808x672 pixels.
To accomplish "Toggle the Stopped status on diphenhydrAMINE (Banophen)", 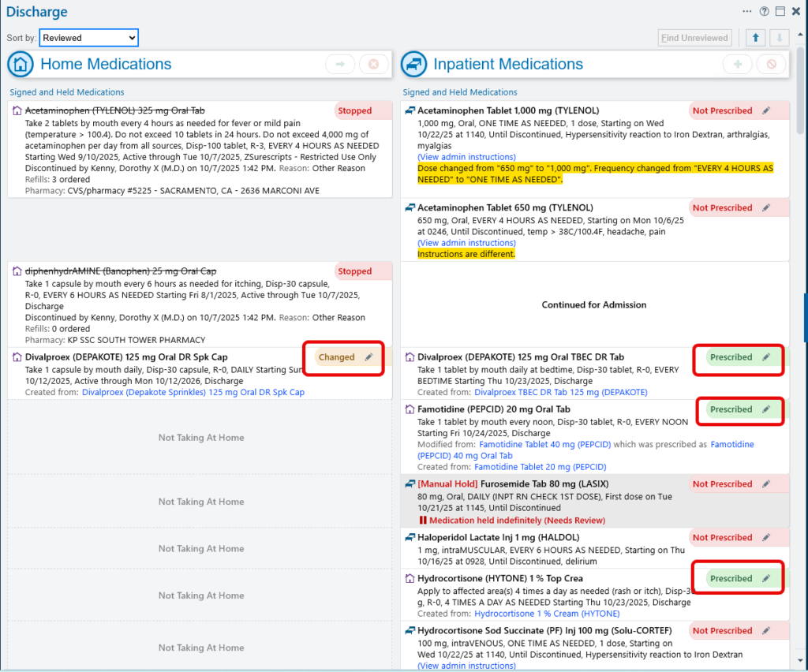I will point(354,271).
